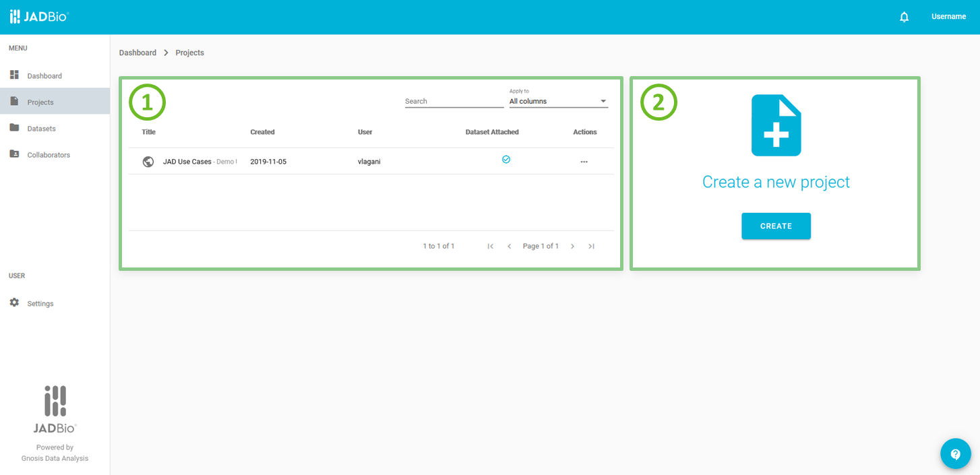The image size is (980, 475).
Task: Click the dataset attached checkmark icon
Action: click(506, 160)
